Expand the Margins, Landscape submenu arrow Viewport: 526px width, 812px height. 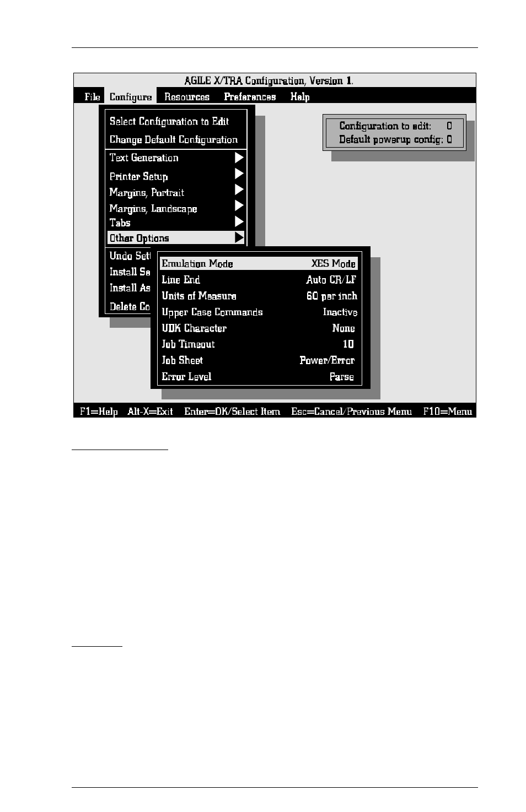[239, 206]
